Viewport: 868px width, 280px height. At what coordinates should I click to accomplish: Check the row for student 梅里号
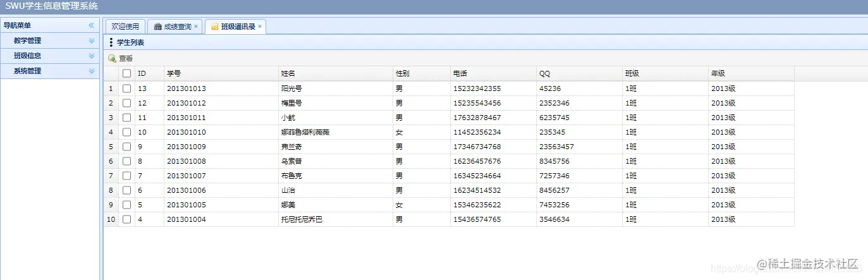point(126,103)
